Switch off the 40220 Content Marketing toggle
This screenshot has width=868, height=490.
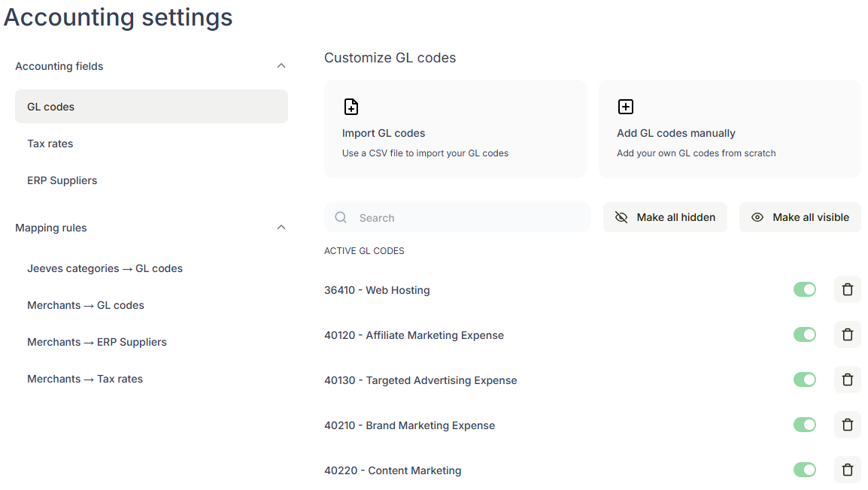pos(804,470)
